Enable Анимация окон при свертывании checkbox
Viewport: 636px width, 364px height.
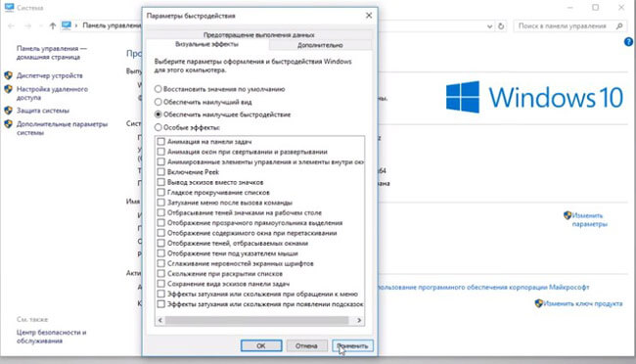[161, 152]
